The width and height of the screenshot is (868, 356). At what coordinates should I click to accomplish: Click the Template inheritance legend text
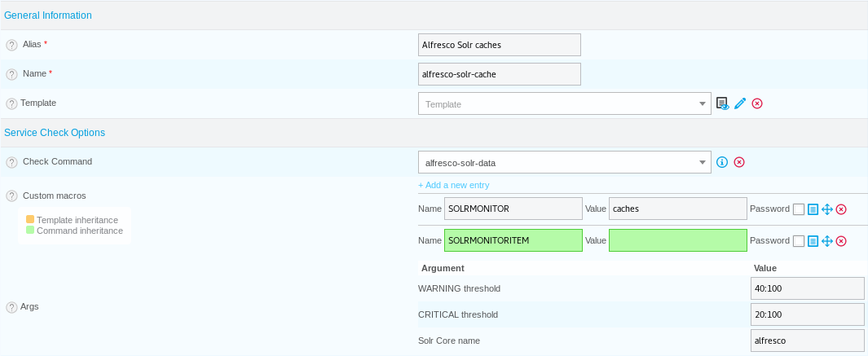click(x=77, y=220)
